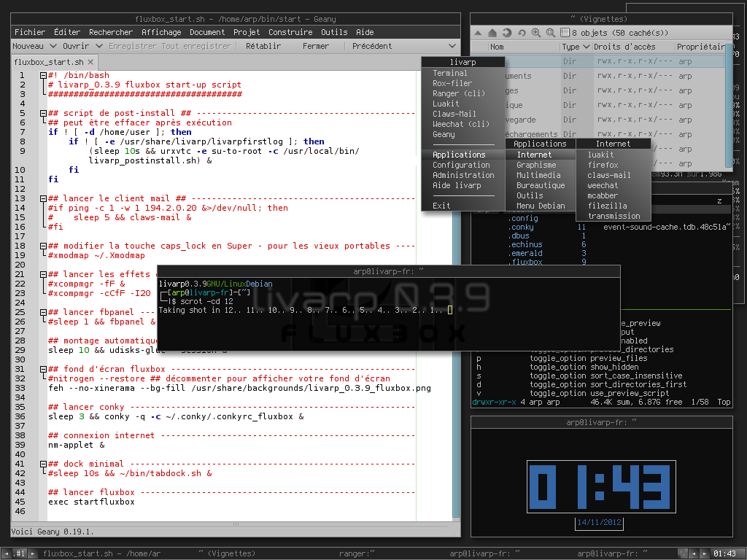747x560 pixels.
Task: Close the fluxbox_start.sh tab with its X
Action: click(x=90, y=62)
